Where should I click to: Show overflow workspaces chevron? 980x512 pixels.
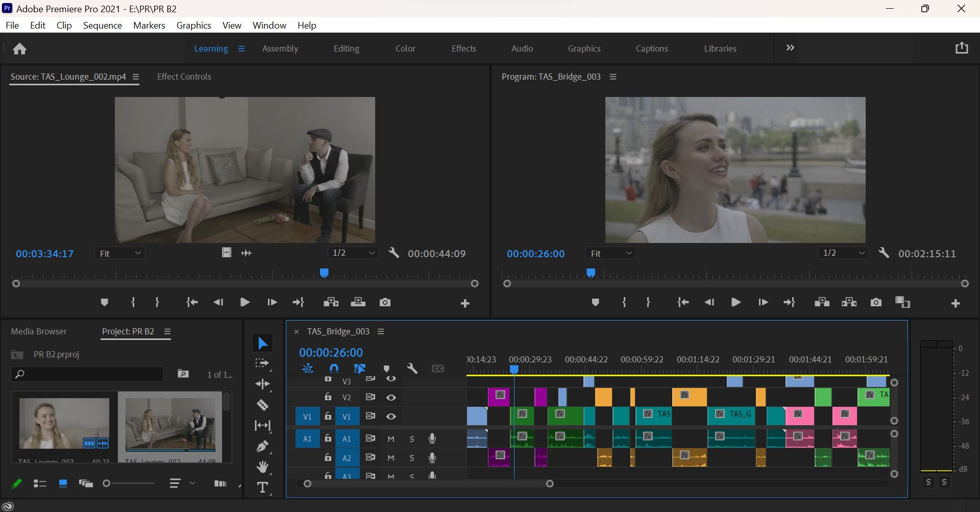coord(790,48)
